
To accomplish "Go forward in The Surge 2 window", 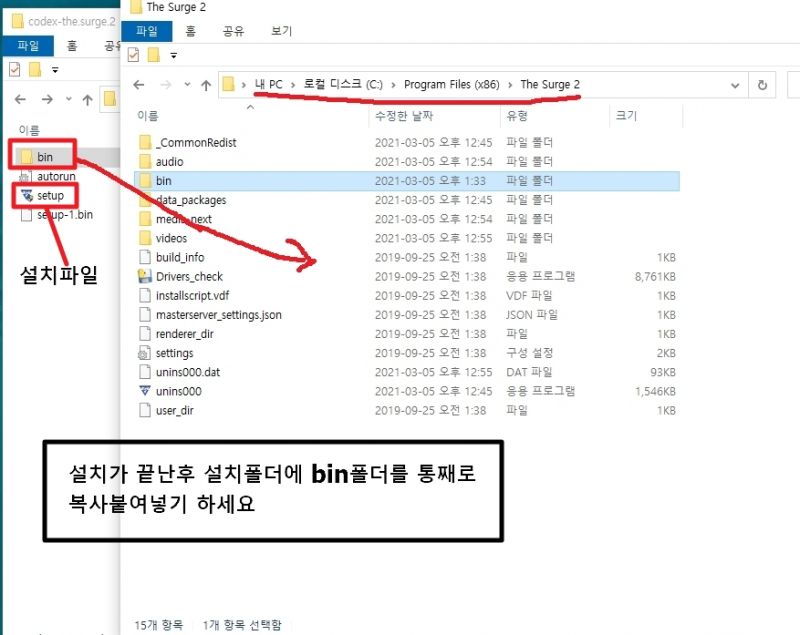I will pos(165,85).
